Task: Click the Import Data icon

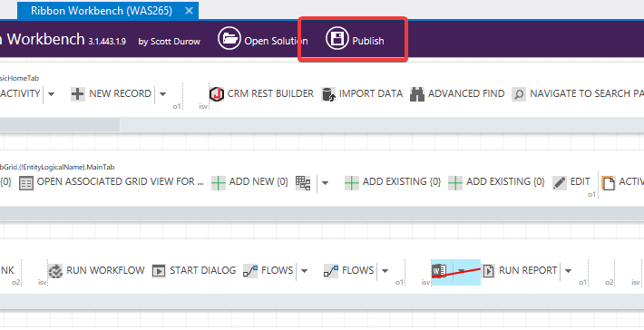Action: (x=328, y=94)
